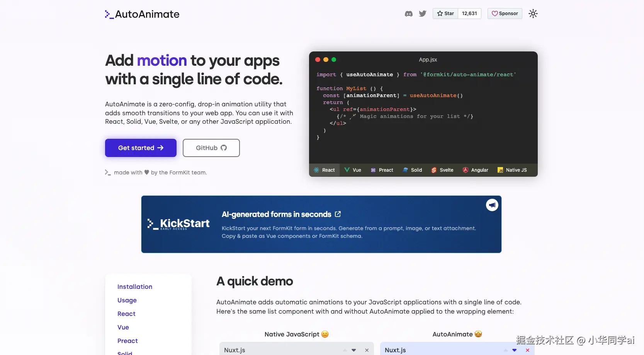Remove Nuxt.js from Native JavaScript list

pos(367,350)
